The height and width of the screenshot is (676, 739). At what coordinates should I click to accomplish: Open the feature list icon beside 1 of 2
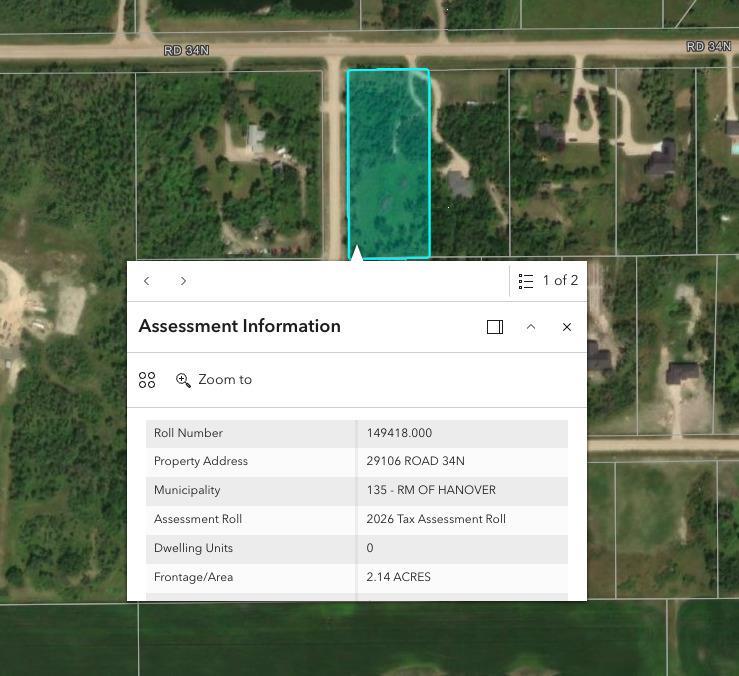[x=526, y=281]
